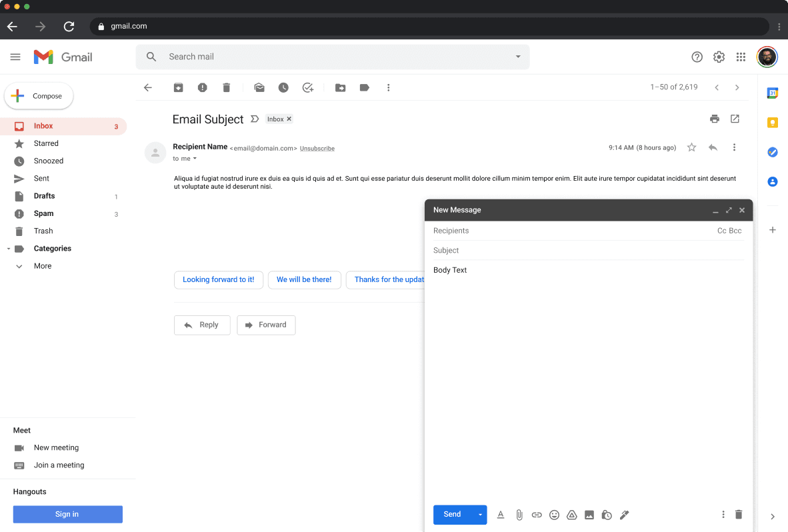Open the formatting options icon in the compose toolbar
The image size is (788, 532).
pos(501,515)
